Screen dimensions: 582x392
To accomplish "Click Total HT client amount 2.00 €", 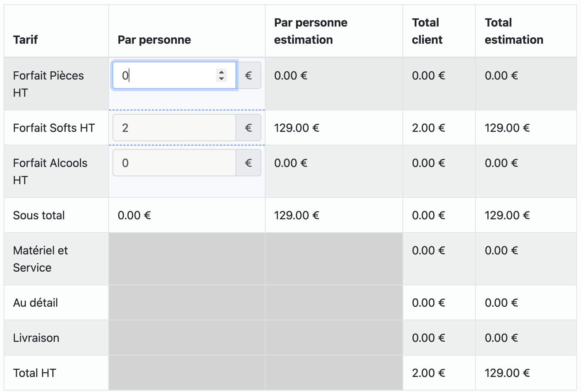I will (428, 373).
